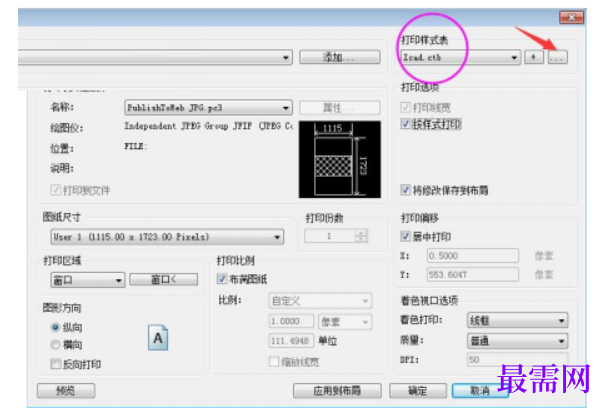The image size is (609, 410).
Task: Select the 纵向 orientation radio button
Action: coord(55,327)
